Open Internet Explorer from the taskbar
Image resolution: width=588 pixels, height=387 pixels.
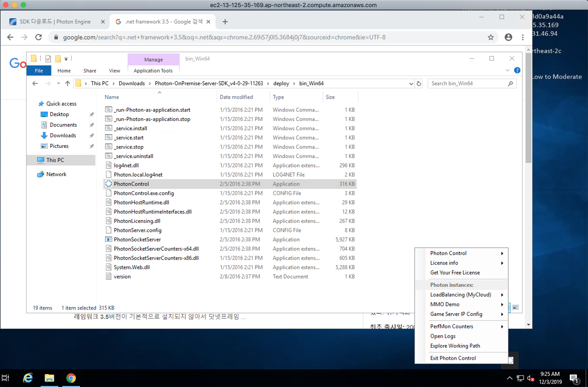click(x=28, y=378)
